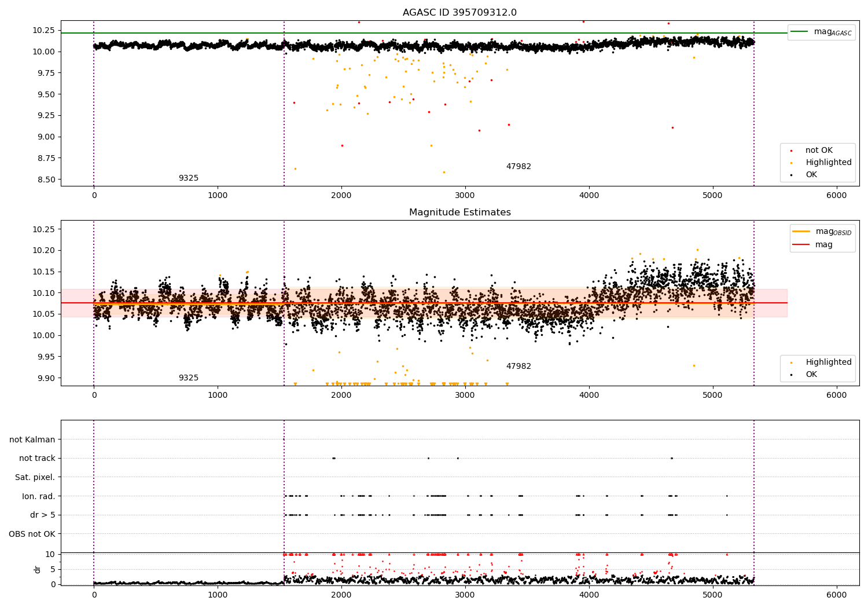
Task: Click "Highlighted" in the top plot legend
Action: click(829, 163)
